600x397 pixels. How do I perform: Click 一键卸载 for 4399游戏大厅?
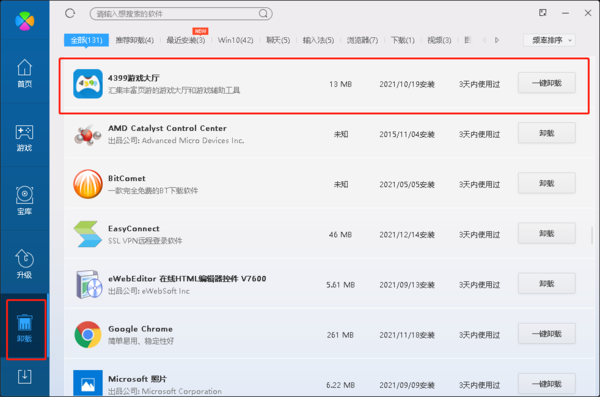pyautogui.click(x=546, y=83)
